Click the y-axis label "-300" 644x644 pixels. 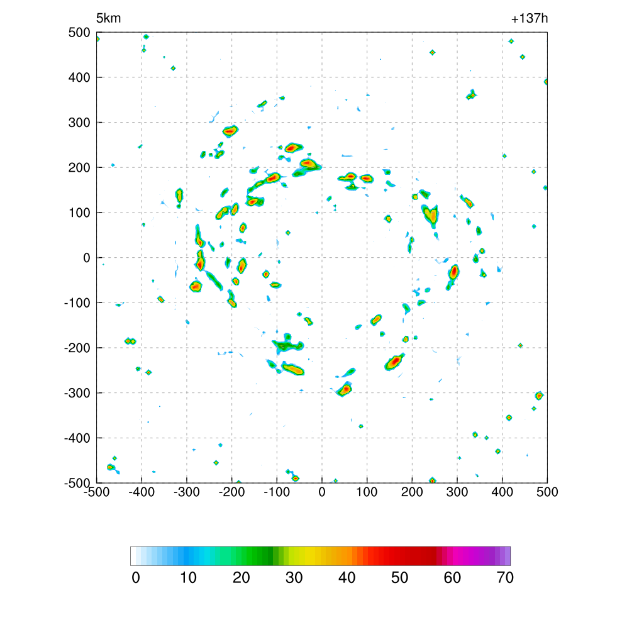(x=77, y=393)
